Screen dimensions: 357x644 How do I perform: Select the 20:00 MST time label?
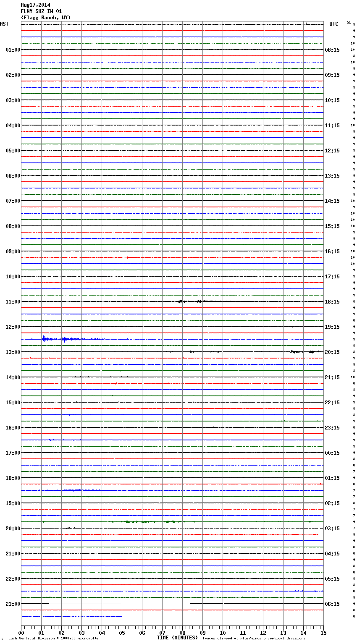tap(13, 529)
